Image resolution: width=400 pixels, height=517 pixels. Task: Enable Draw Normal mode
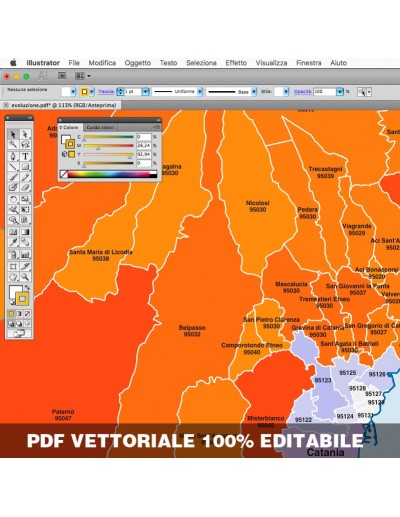(x=11, y=323)
